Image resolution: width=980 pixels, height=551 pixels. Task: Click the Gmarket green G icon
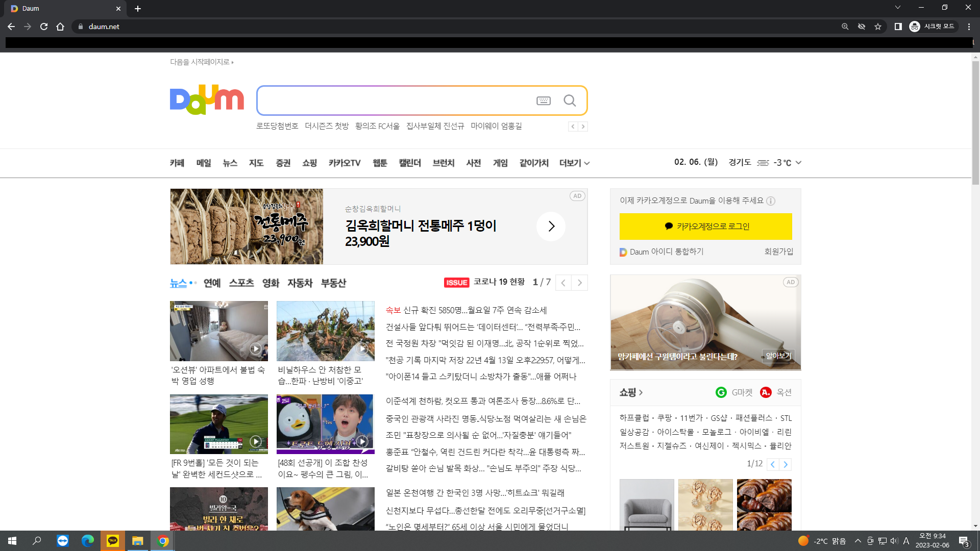click(x=721, y=392)
